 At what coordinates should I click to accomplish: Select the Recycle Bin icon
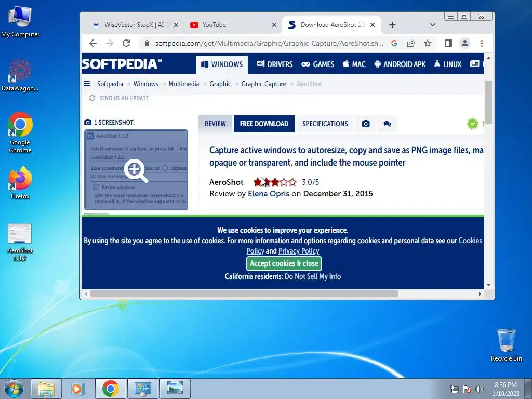coord(506,345)
